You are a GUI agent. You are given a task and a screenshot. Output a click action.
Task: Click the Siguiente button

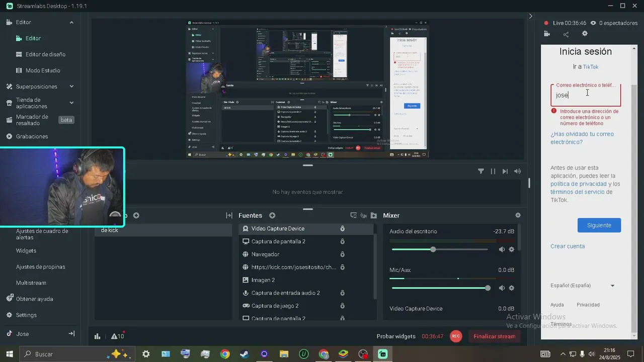[x=599, y=225]
